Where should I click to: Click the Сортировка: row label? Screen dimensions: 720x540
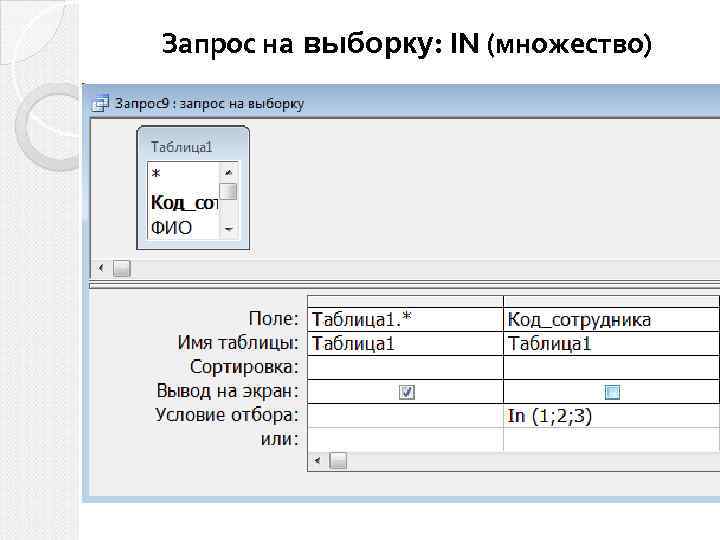tap(244, 367)
